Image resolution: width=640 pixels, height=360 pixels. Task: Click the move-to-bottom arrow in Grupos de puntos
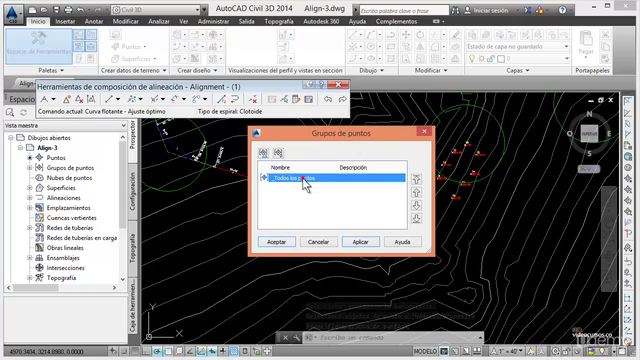tap(416, 218)
